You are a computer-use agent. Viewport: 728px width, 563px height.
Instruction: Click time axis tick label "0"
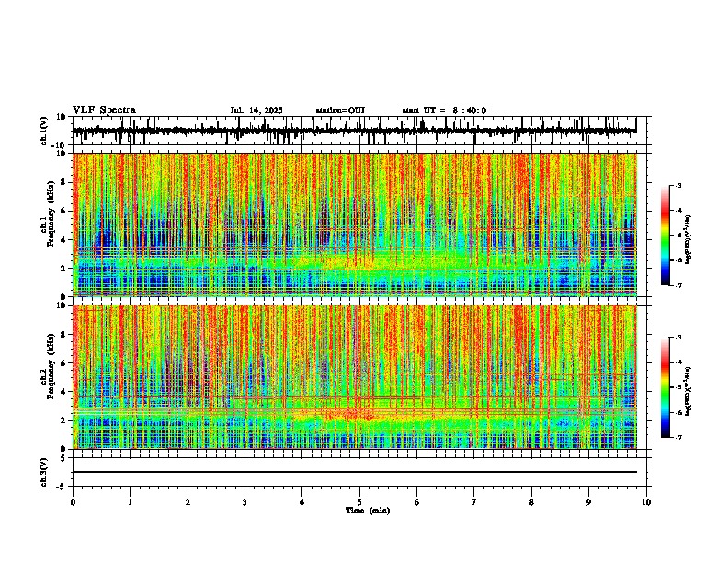pyautogui.click(x=73, y=502)
